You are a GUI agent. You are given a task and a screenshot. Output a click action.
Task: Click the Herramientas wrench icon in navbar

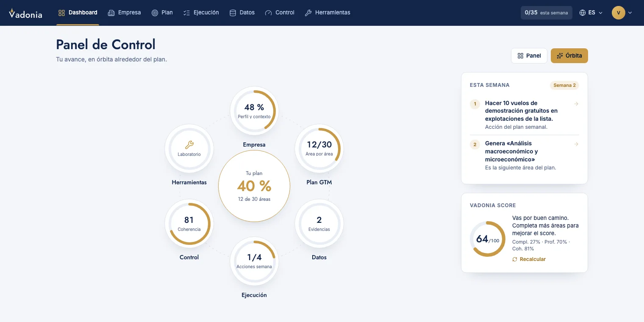[x=308, y=13]
